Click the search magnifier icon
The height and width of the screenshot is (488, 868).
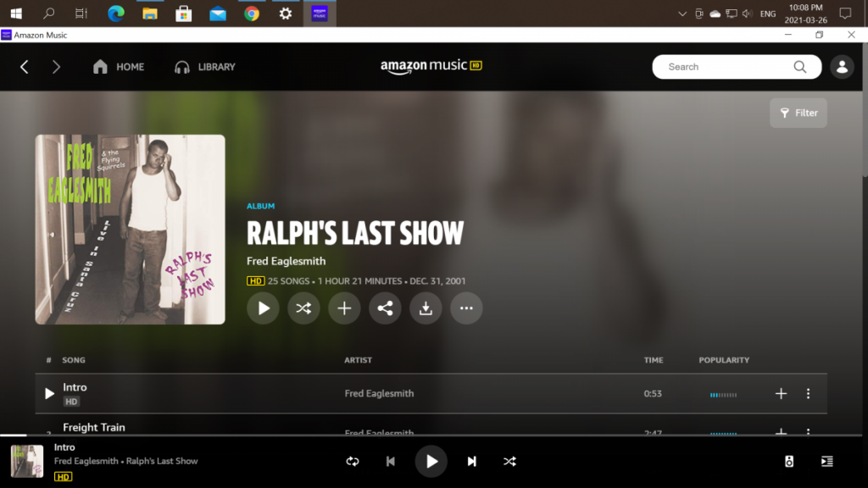coord(800,67)
